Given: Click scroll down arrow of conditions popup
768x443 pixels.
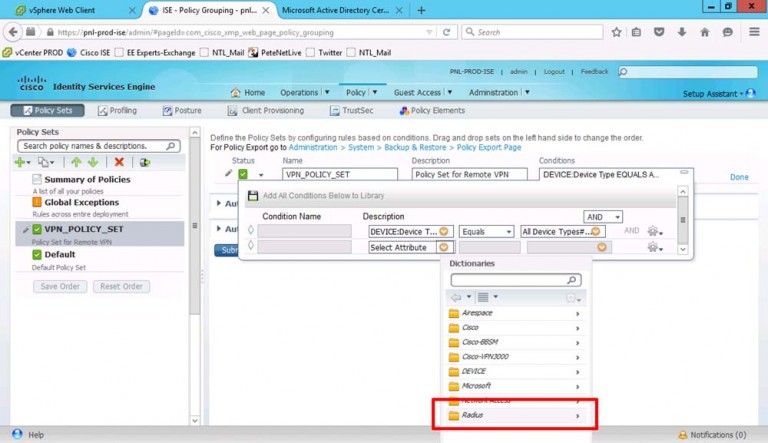Looking at the screenshot, I should 683,249.
